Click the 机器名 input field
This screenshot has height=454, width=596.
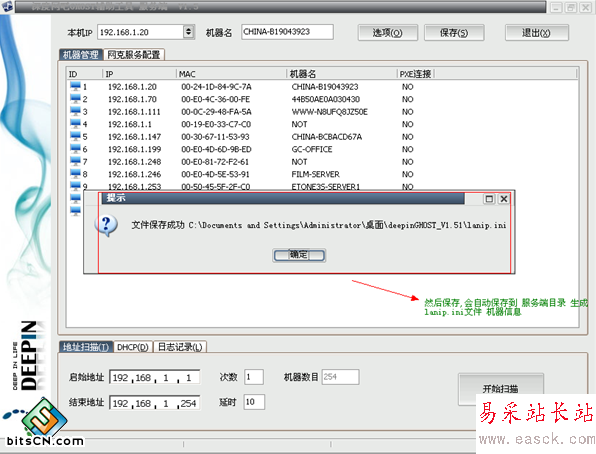click(x=287, y=32)
